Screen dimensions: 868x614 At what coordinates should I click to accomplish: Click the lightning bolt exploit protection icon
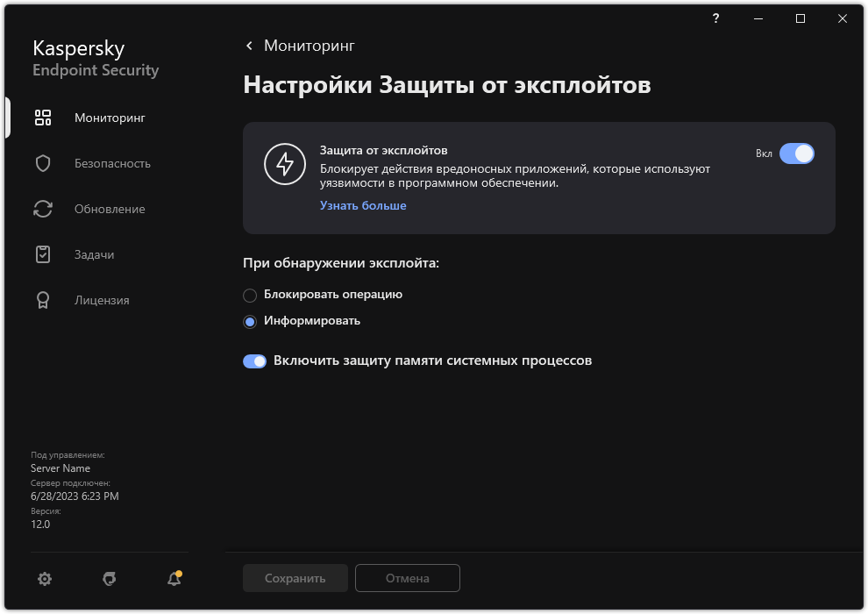coord(285,164)
